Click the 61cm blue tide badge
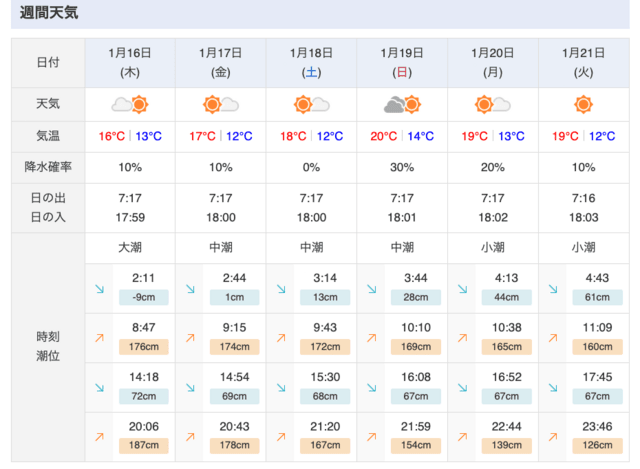The width and height of the screenshot is (640, 469). tap(598, 297)
